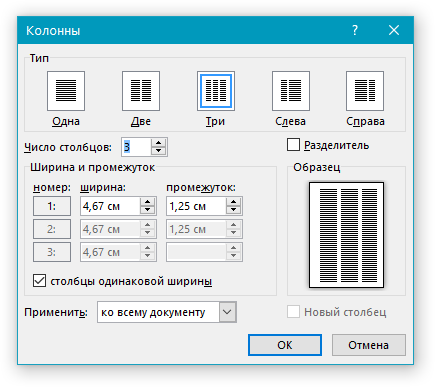435x387 pixels.
Task: Toggle the Новый столбец checkbox
Action: (x=293, y=312)
